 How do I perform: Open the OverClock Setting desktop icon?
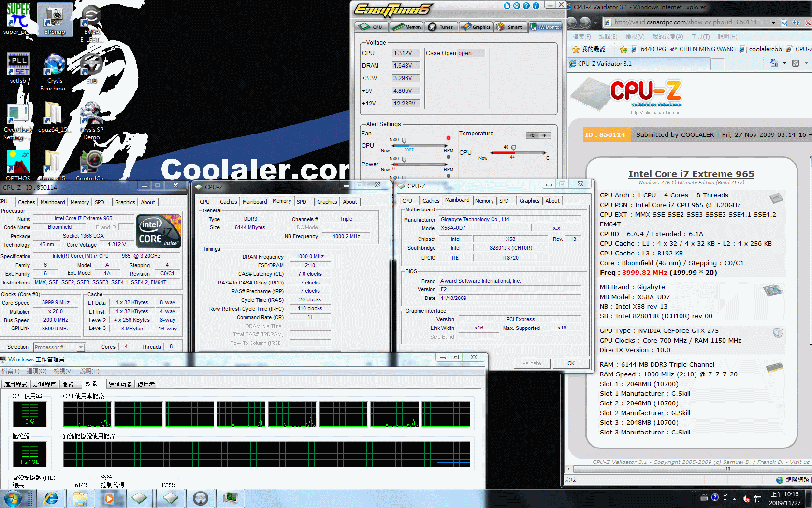(18, 121)
